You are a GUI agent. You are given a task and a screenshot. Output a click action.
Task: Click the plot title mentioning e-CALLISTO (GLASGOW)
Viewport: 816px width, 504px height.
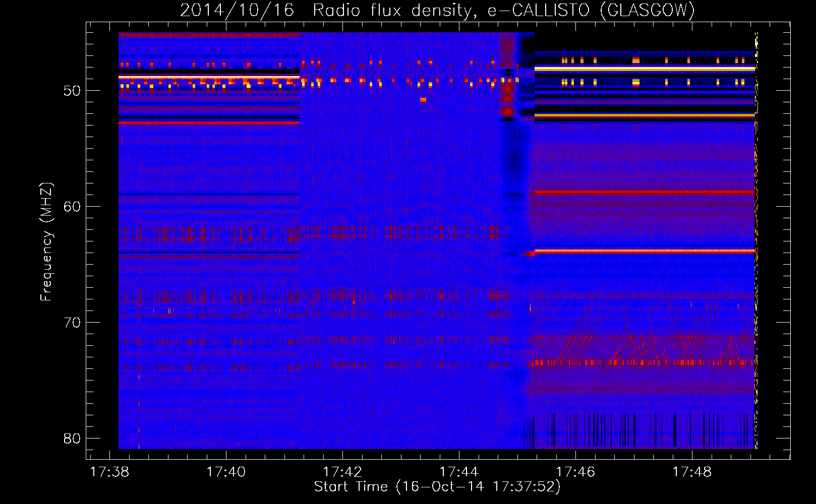[437, 10]
